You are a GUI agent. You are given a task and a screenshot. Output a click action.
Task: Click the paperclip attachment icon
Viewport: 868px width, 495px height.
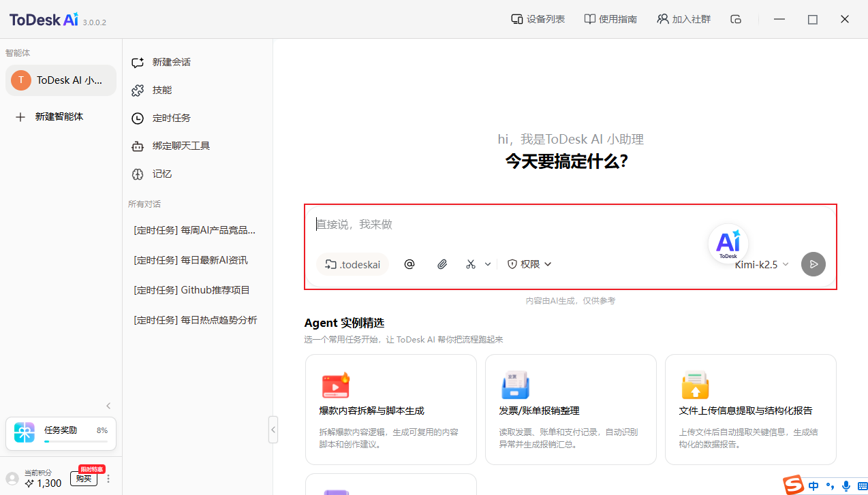click(x=442, y=264)
